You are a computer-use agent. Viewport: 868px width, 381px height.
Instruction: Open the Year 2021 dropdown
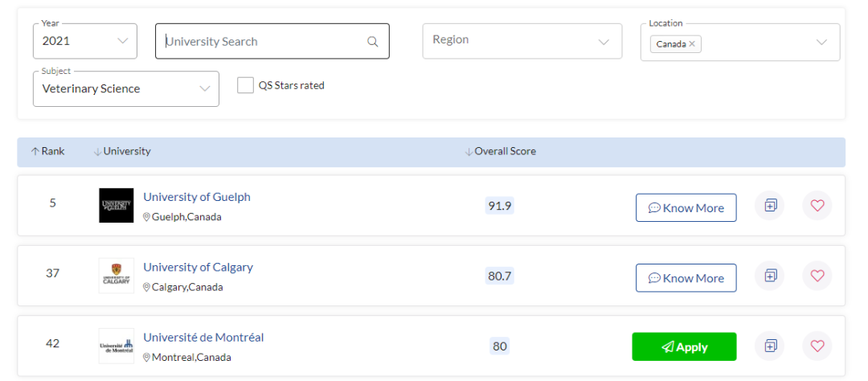(84, 41)
